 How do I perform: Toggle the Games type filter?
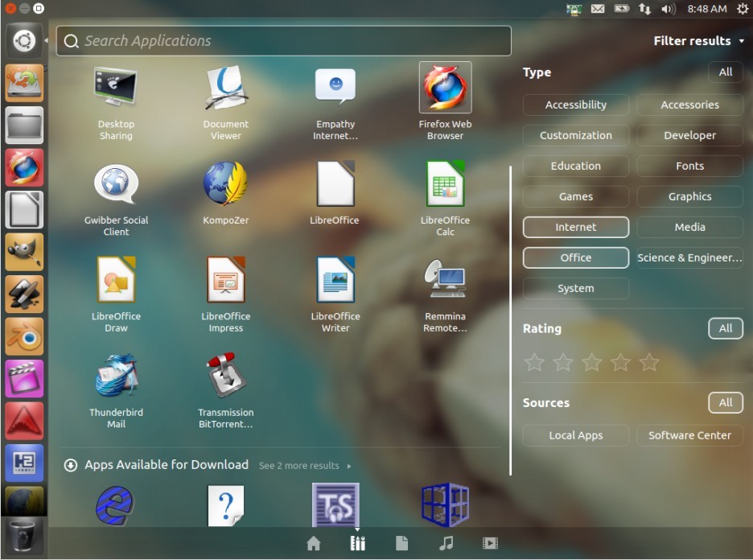click(576, 196)
